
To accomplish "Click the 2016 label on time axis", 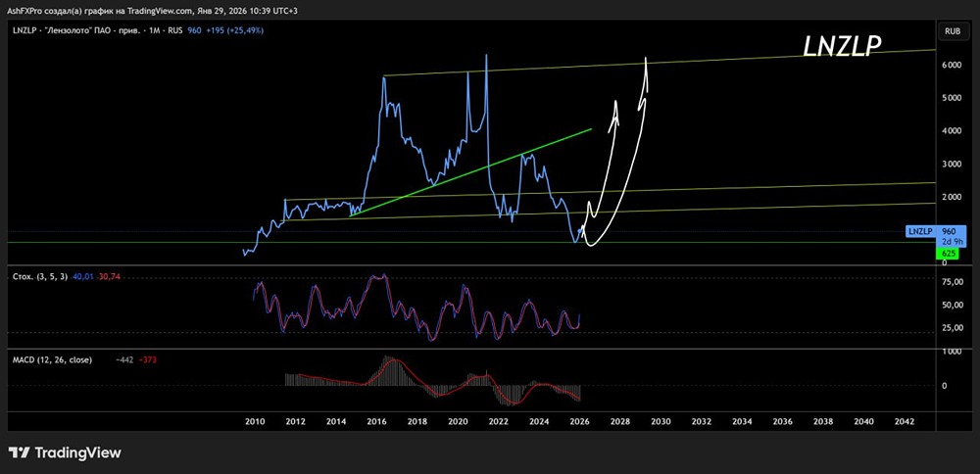I will tap(376, 421).
